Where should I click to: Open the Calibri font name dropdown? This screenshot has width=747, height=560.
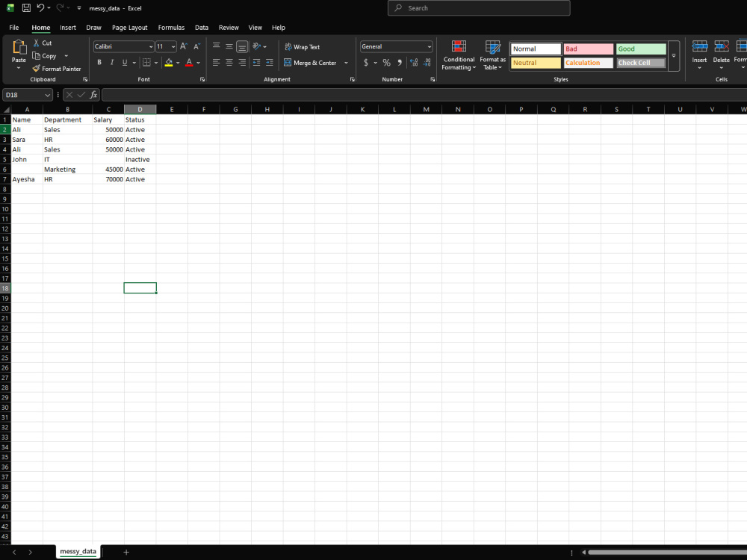point(151,46)
